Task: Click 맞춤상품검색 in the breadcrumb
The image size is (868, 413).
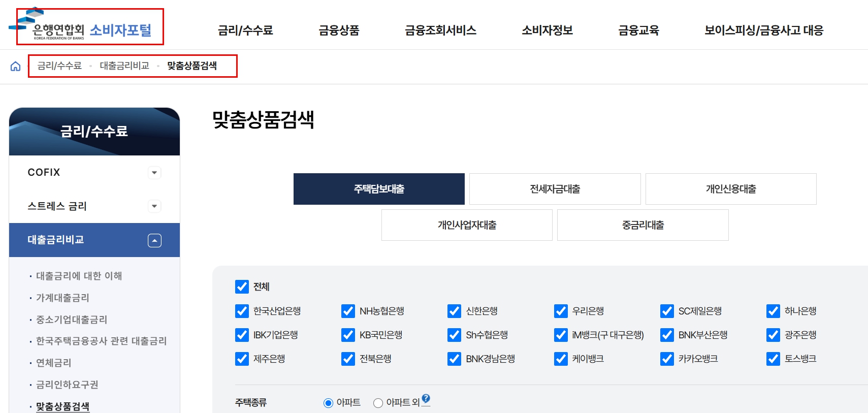Action: pos(192,66)
